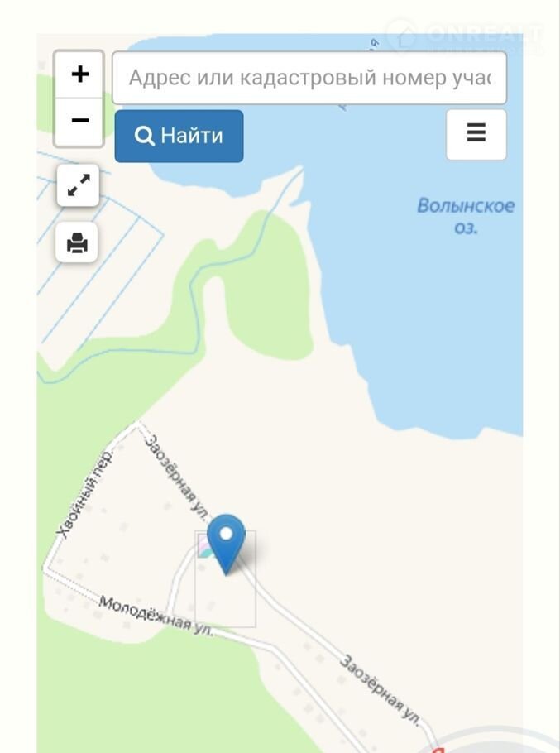Viewport: 560px width, 753px height.
Task: Zoom out with the minus button
Action: [79, 122]
